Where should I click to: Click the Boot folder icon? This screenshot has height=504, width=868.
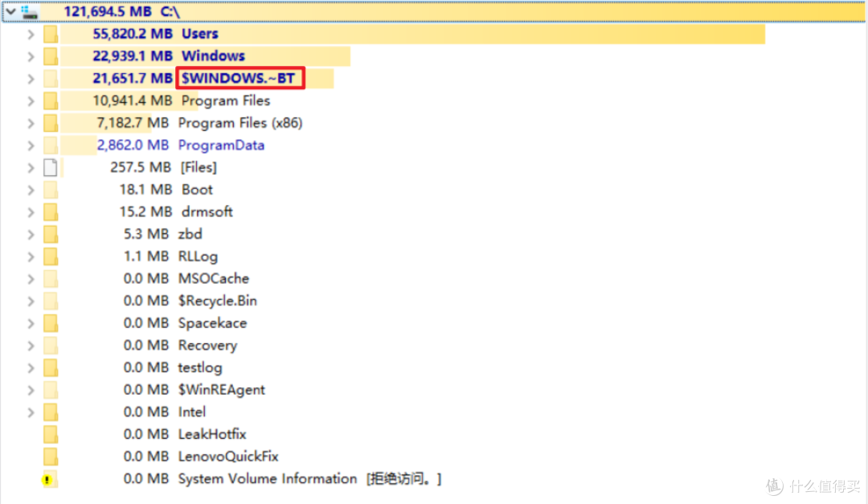[51, 190]
